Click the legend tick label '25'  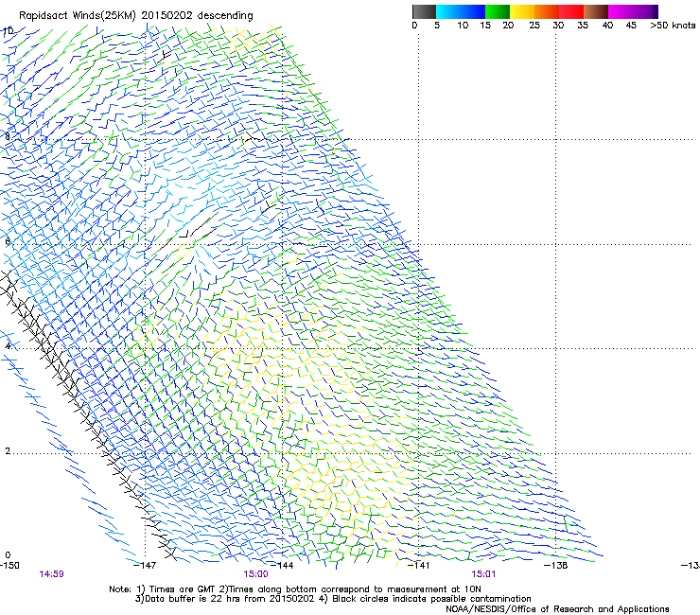(x=534, y=26)
